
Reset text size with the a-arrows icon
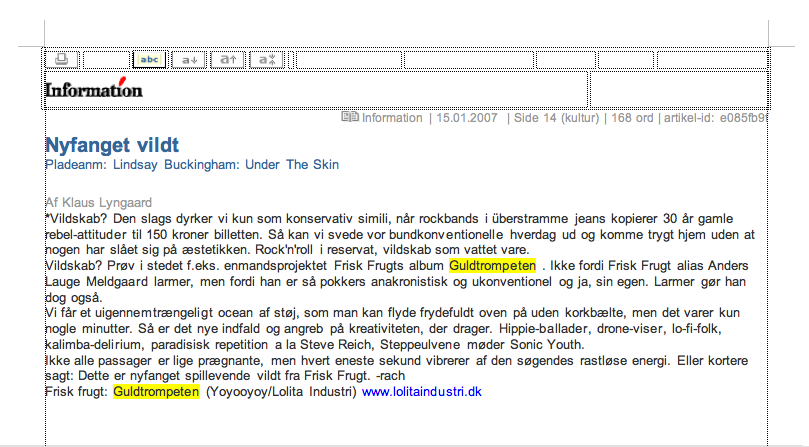[x=267, y=60]
